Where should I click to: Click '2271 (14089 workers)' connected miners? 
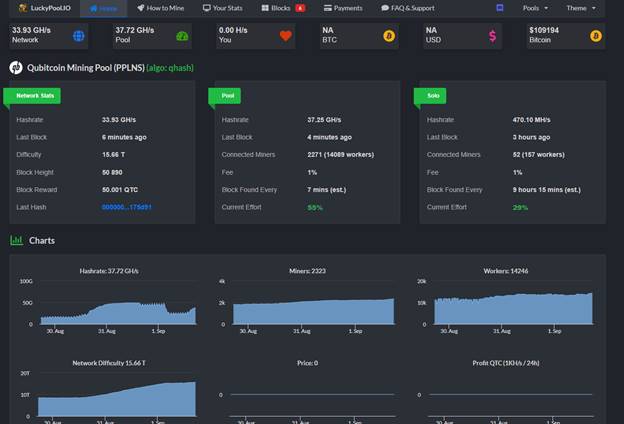tap(341, 154)
